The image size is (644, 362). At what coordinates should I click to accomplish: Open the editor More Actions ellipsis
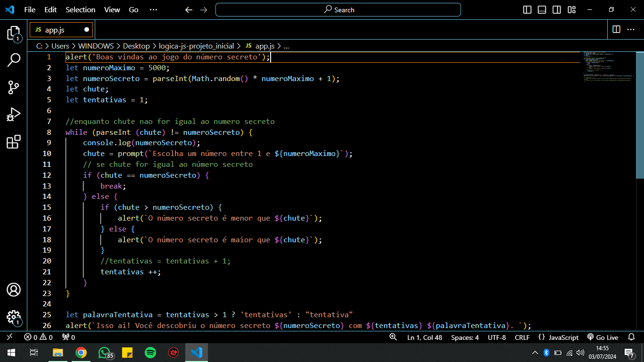pos(631,29)
